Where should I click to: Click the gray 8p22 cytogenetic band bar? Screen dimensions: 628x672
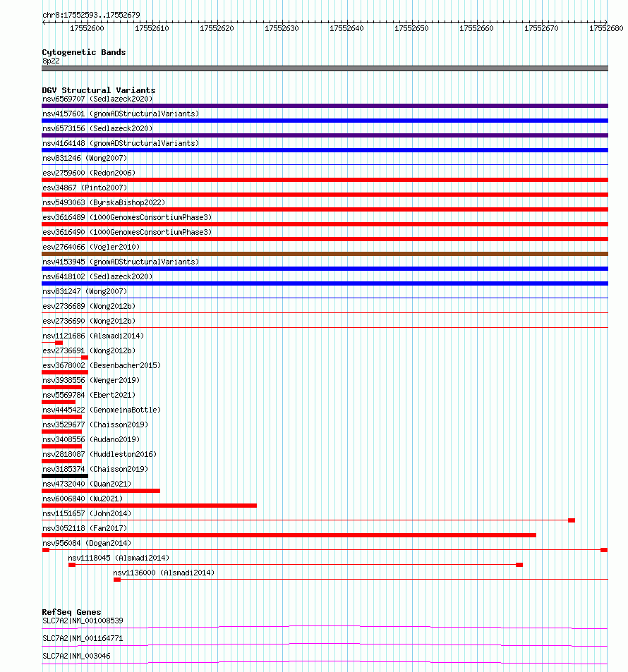(325, 68)
